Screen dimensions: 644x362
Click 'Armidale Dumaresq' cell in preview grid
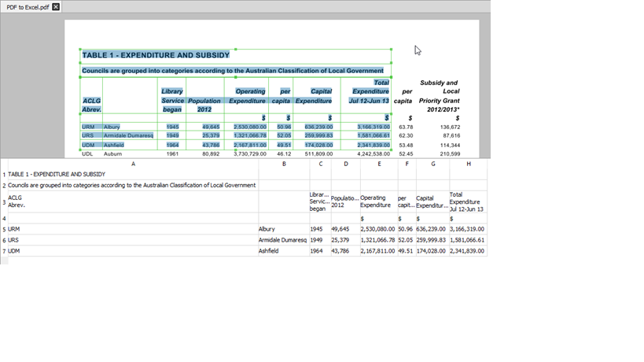(x=284, y=240)
